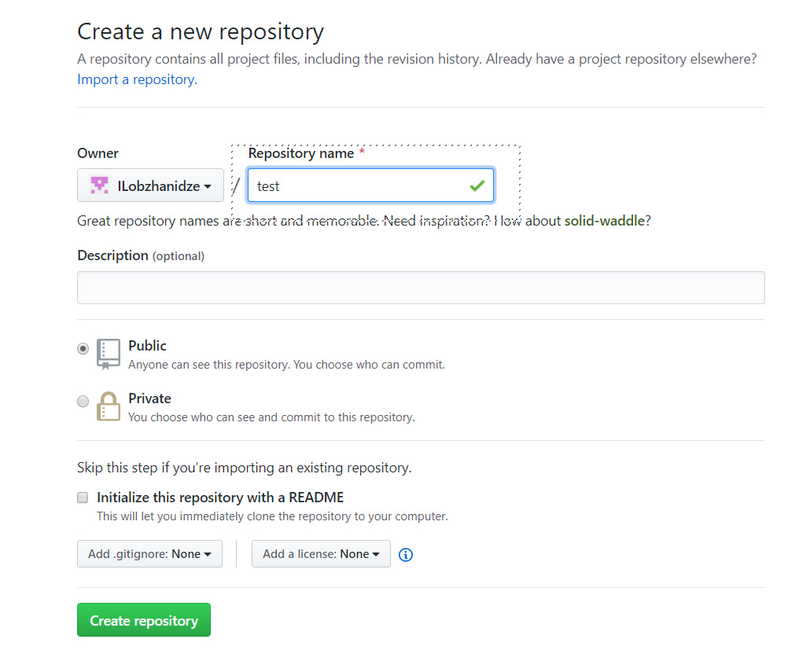This screenshot has height=672, width=788.
Task: Click the ILobzhanidze owner avatar icon
Action: 99,185
